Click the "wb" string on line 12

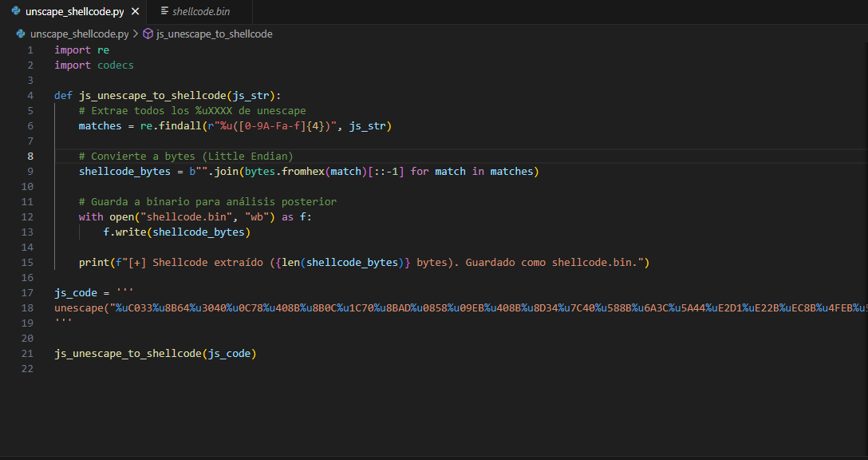tap(256, 216)
